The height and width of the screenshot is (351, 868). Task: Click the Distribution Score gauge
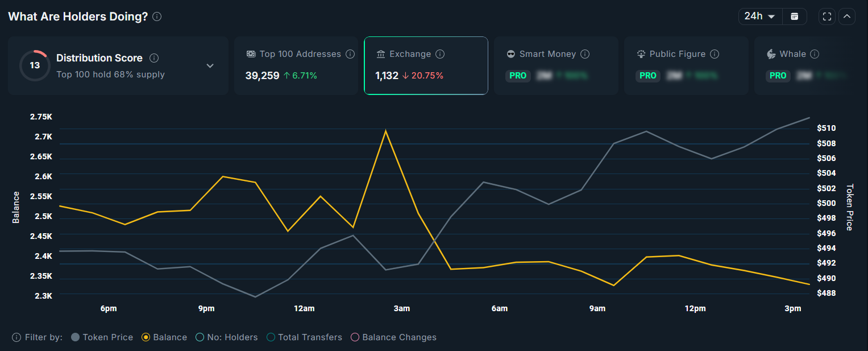click(34, 65)
